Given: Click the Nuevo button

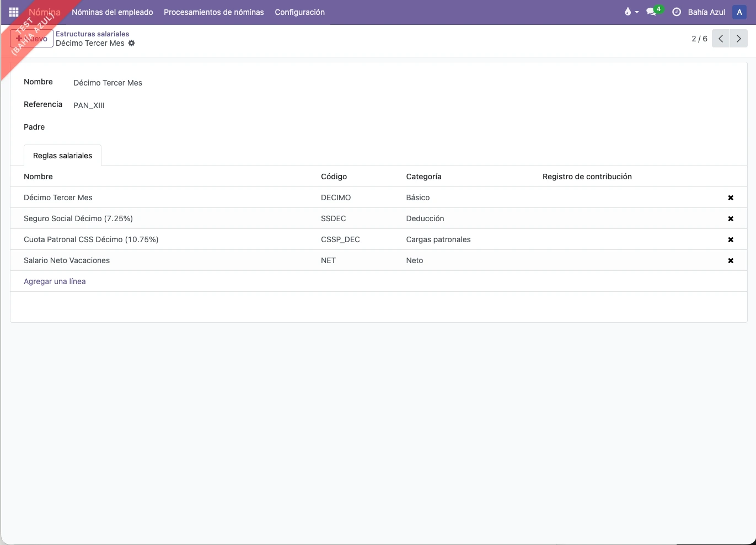Looking at the screenshot, I should (31, 39).
